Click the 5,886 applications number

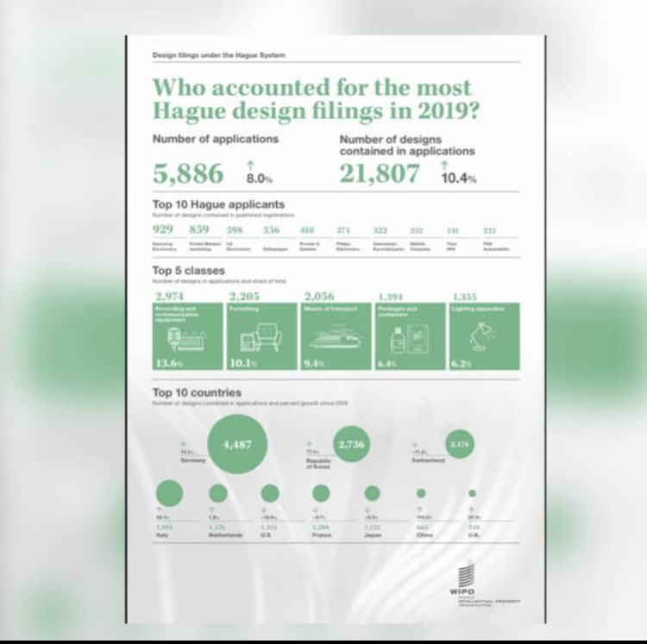coord(188,173)
